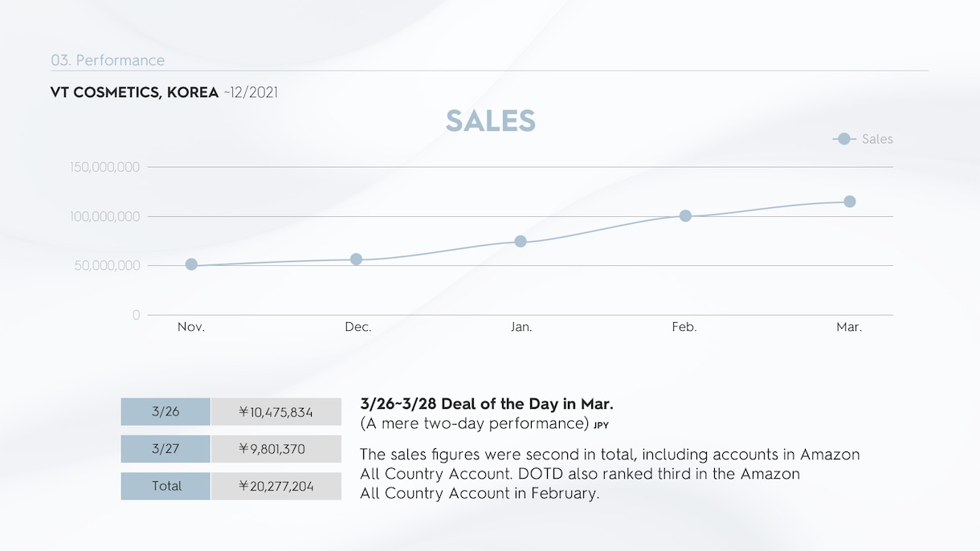Select the Feb. sales data marker

[x=685, y=215]
